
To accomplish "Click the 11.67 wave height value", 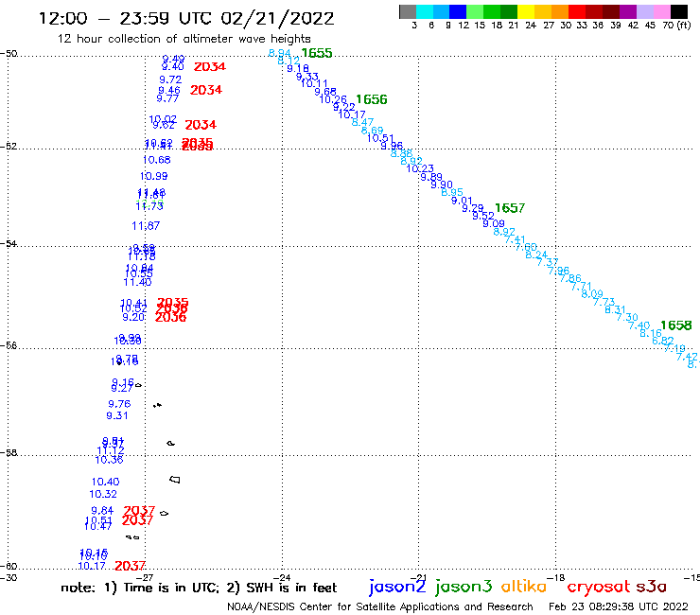I will 146,226.
